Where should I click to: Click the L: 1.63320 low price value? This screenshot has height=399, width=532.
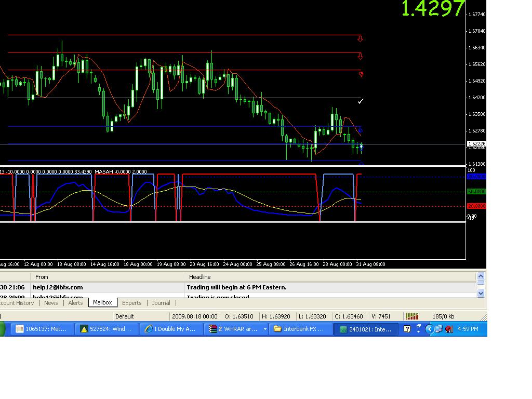(x=312, y=316)
